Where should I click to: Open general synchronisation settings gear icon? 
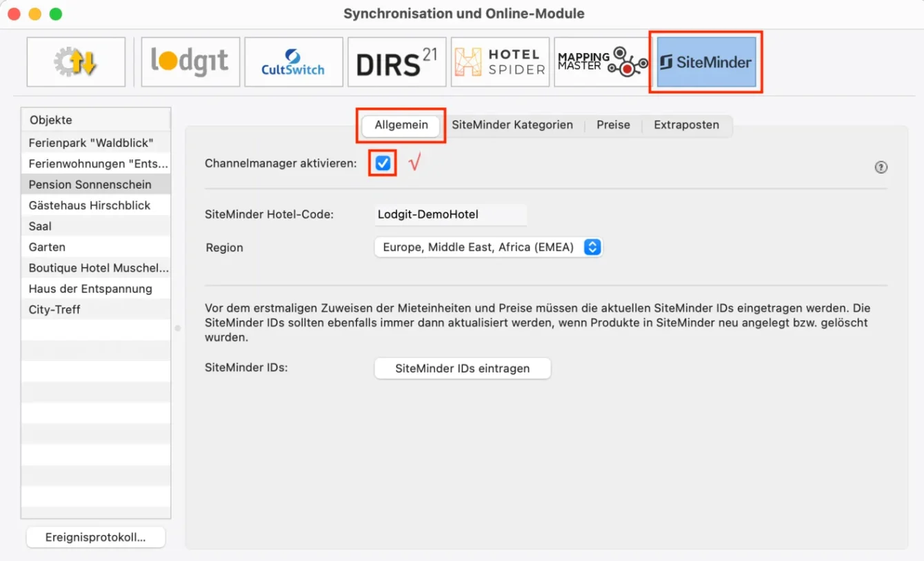(x=76, y=62)
